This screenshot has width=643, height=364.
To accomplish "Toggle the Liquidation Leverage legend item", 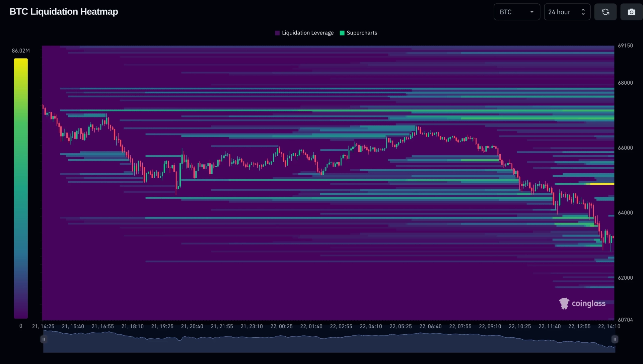I will [304, 33].
